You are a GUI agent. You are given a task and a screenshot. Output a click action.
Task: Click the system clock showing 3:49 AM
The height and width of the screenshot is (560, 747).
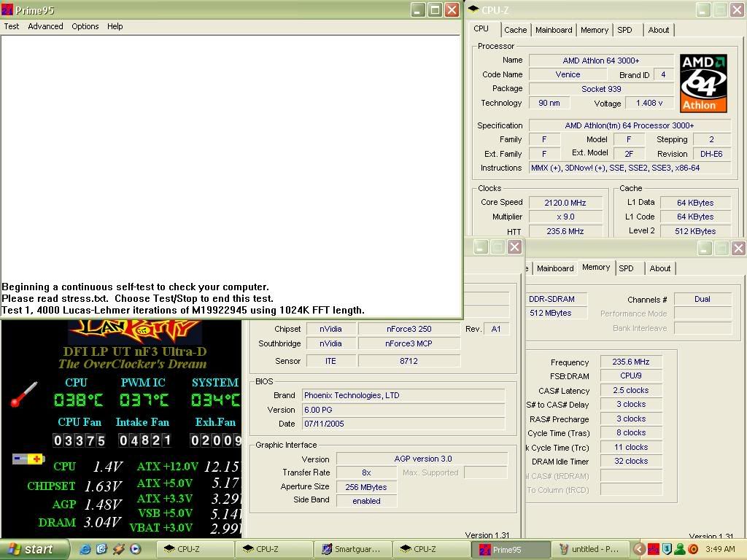720,549
